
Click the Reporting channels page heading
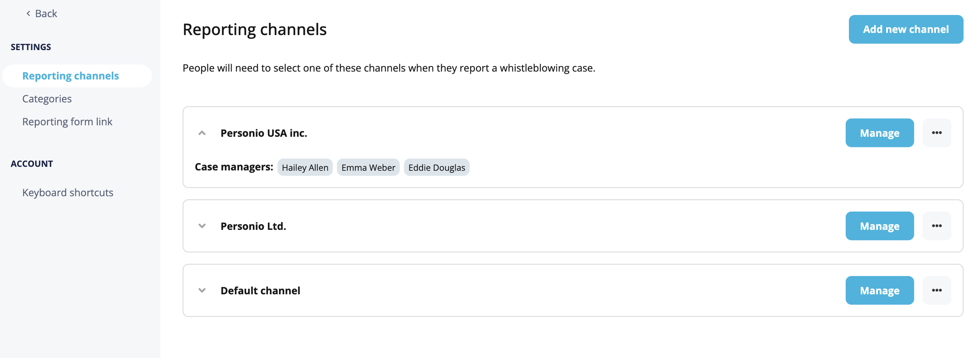click(254, 29)
